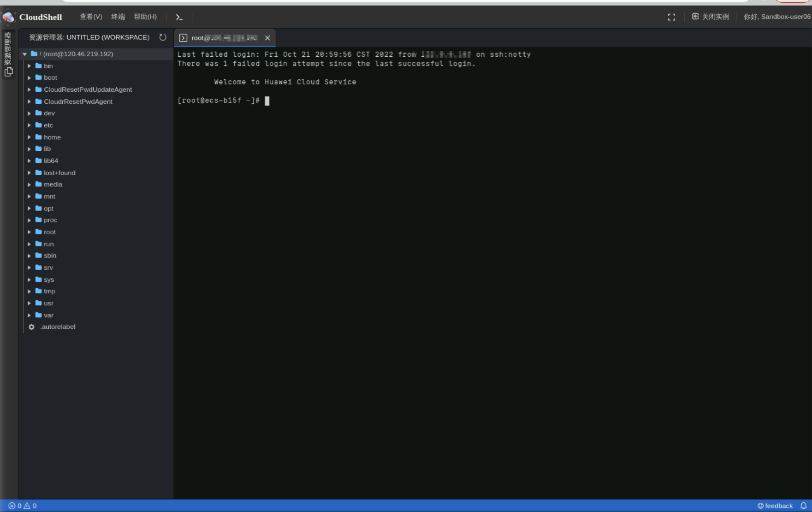Select the lost+found folder name
The image size is (812, 512).
click(x=59, y=173)
